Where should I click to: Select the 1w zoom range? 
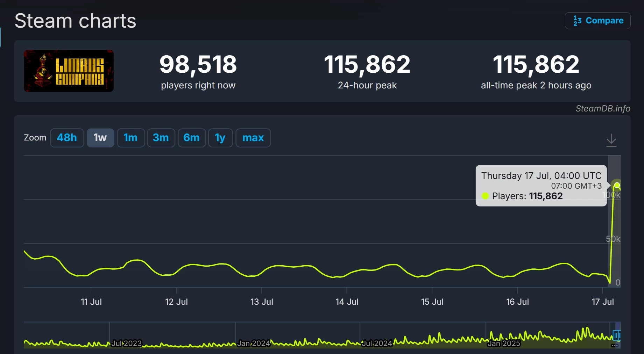click(x=100, y=138)
